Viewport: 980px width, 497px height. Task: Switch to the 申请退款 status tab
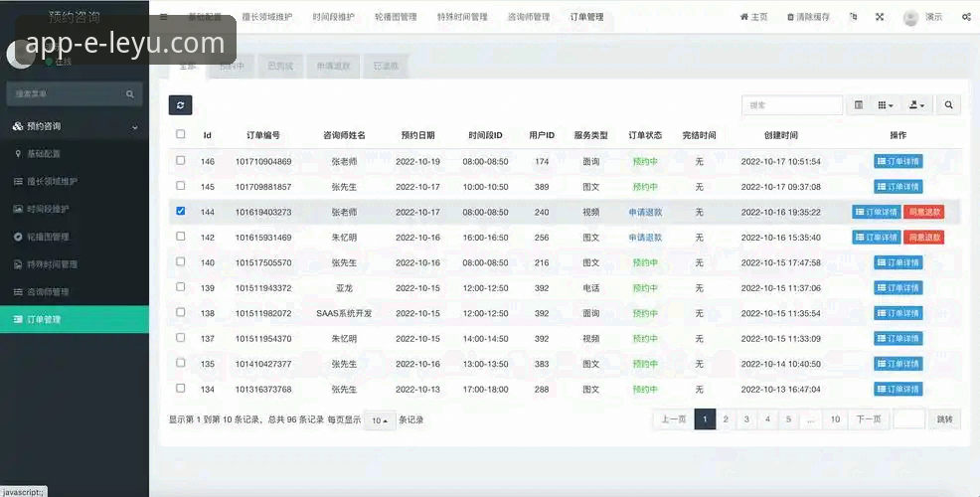click(333, 66)
